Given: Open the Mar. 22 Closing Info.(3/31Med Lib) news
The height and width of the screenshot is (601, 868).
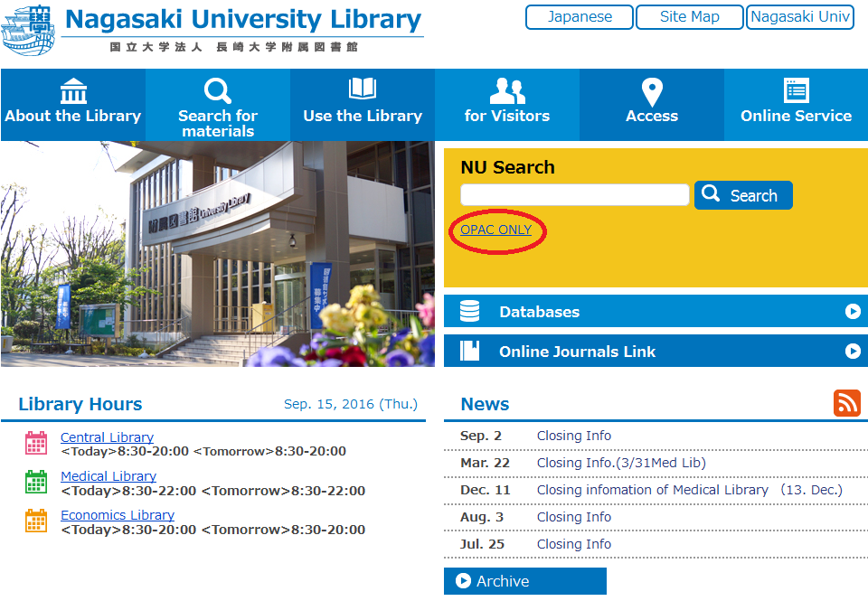Looking at the screenshot, I should (x=621, y=463).
